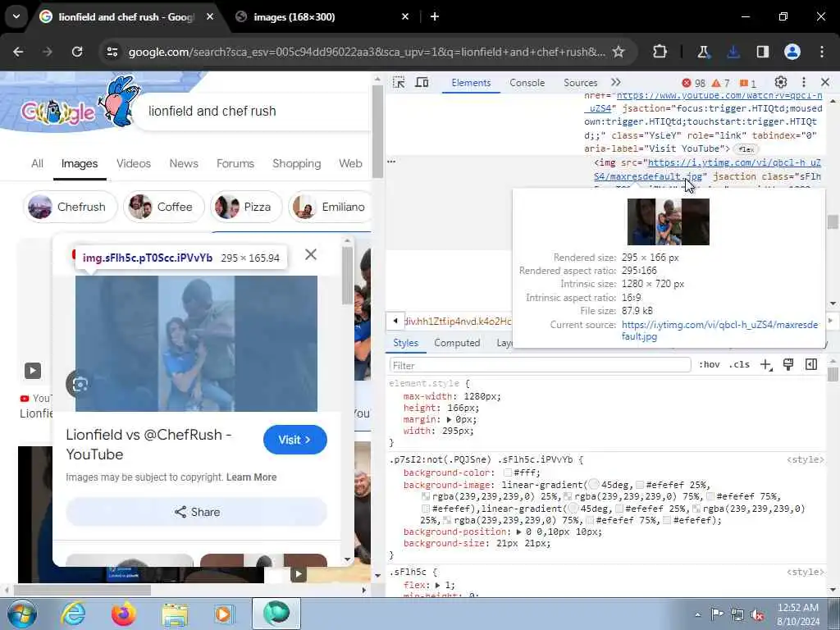Screen dimensions: 840x630
Task: Select the Coffee filter chip
Action: tap(163, 207)
